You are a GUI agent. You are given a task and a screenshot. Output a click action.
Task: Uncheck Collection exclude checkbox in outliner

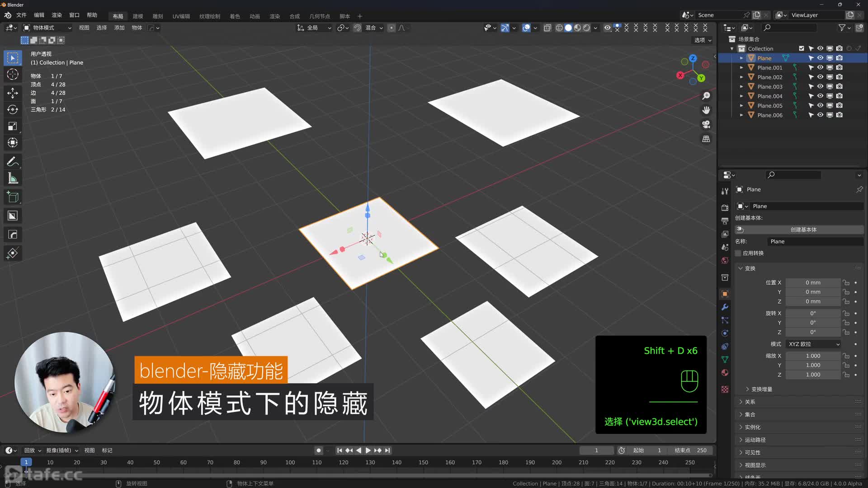[802, 49]
